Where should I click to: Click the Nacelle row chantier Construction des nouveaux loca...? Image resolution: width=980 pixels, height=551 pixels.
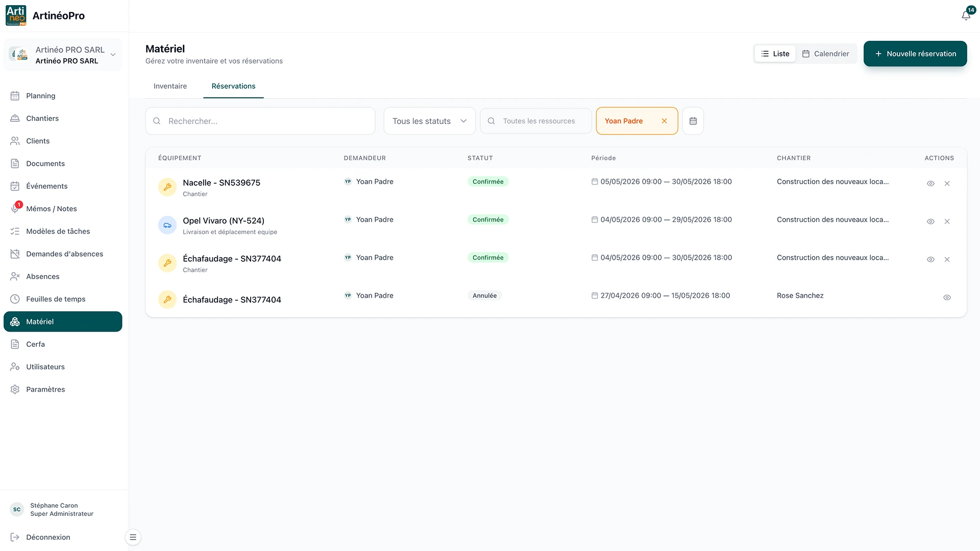click(832, 182)
